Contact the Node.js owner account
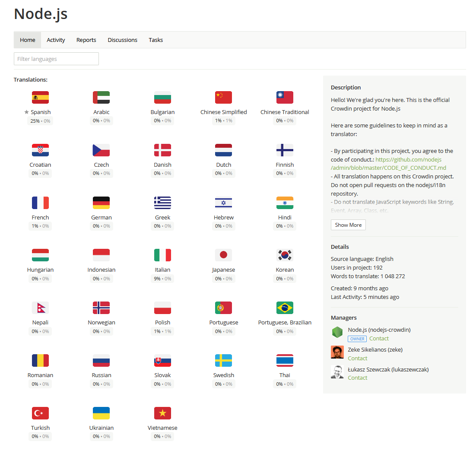Image resolution: width=476 pixels, height=454 pixels. click(x=379, y=339)
